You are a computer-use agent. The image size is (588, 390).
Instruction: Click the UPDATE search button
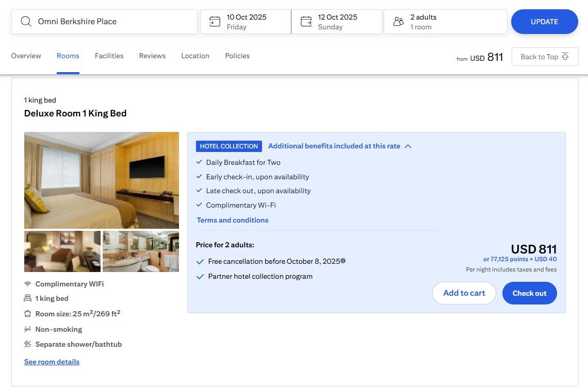tap(545, 22)
